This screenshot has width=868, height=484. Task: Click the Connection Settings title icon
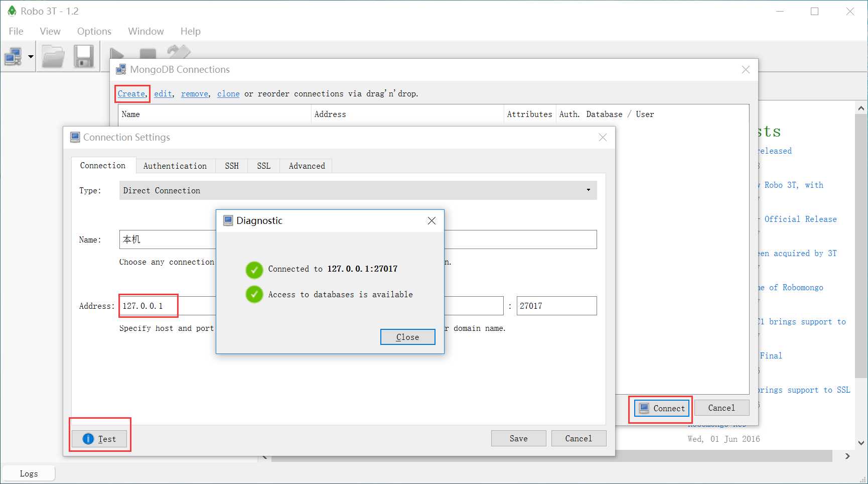click(75, 137)
